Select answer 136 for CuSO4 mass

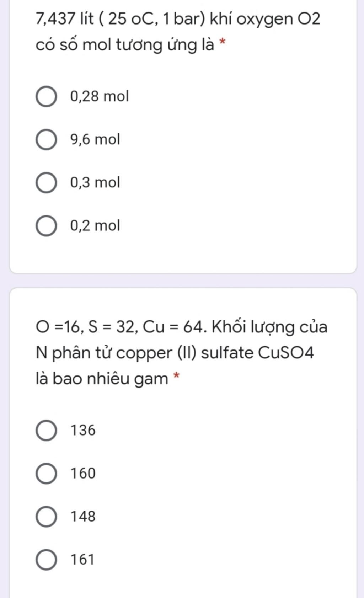click(46, 431)
